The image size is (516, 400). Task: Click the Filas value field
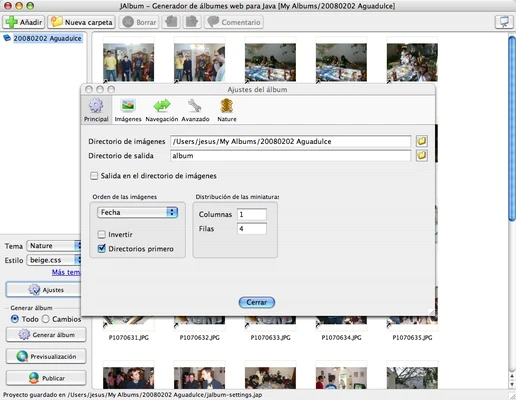pyautogui.click(x=252, y=229)
